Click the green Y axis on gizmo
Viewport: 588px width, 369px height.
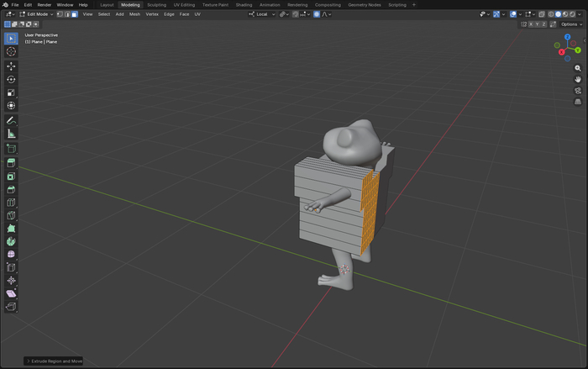tap(578, 50)
